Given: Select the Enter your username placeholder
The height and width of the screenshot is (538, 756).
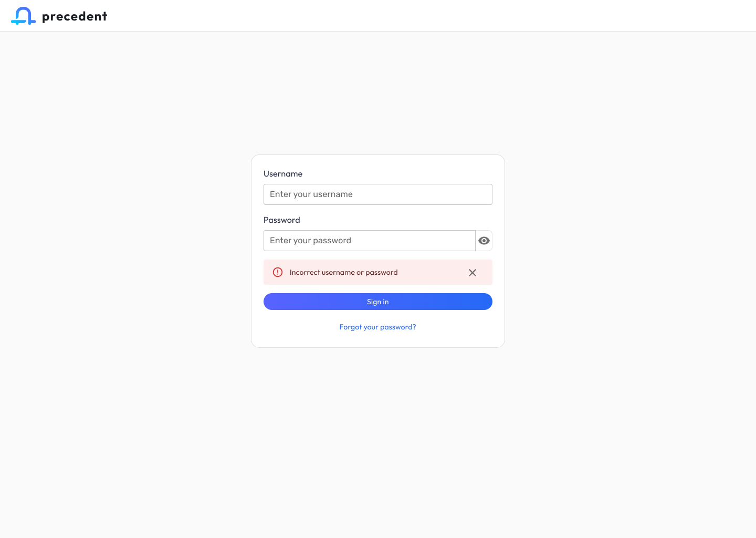Looking at the screenshot, I should (311, 194).
